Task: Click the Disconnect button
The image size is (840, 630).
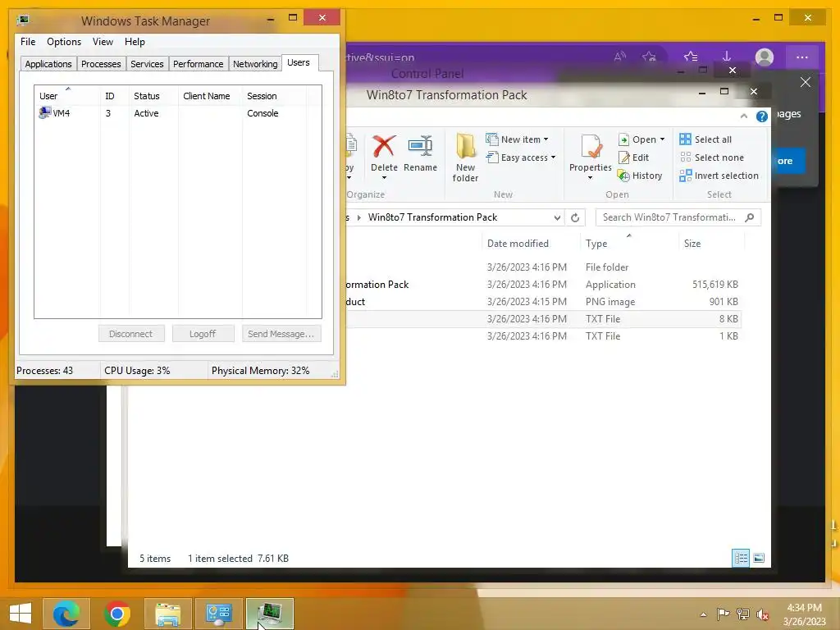Action: [x=131, y=334]
